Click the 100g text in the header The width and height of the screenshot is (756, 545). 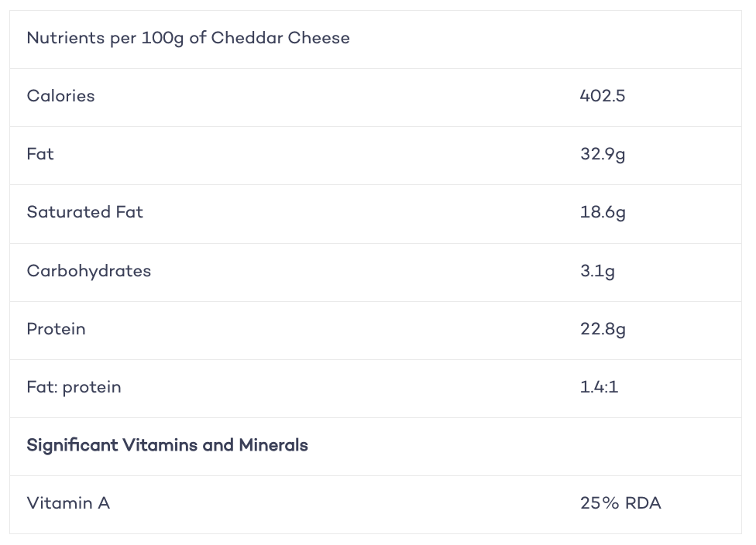pos(163,39)
